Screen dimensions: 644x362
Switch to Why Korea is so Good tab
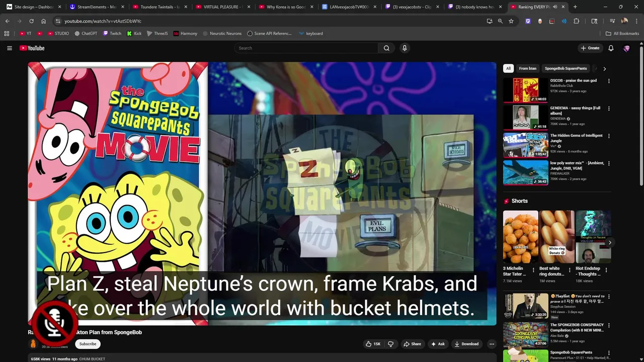coord(285,7)
